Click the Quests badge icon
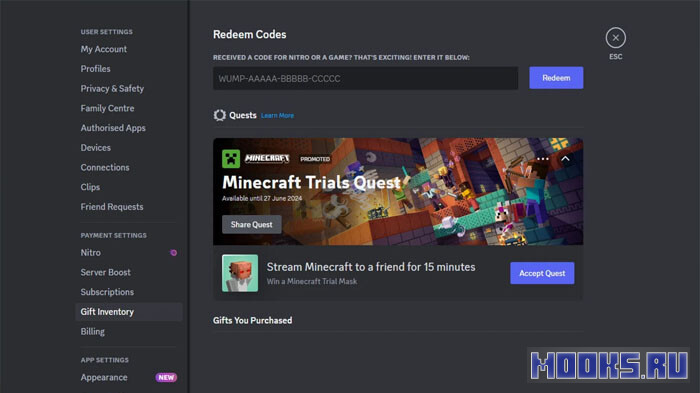 [x=220, y=115]
